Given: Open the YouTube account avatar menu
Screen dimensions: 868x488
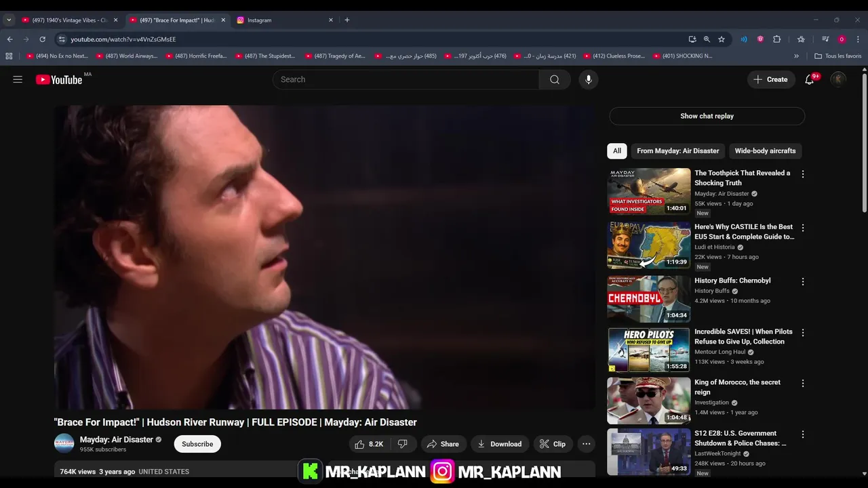Looking at the screenshot, I should click(x=838, y=79).
